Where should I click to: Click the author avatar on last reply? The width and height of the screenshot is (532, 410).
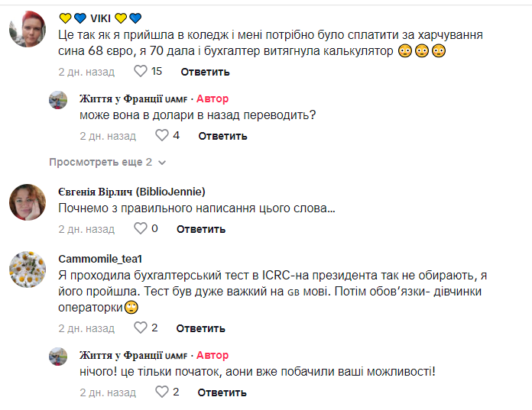tap(59, 356)
